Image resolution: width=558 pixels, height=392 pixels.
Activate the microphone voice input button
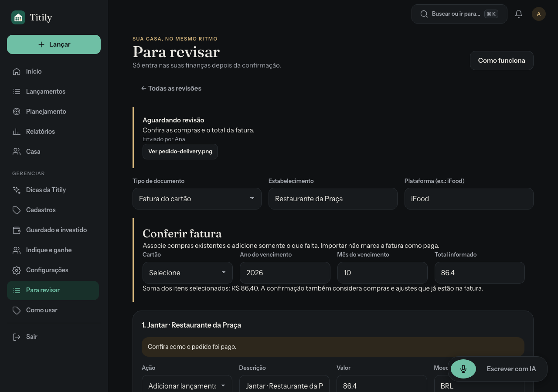tap(463, 369)
